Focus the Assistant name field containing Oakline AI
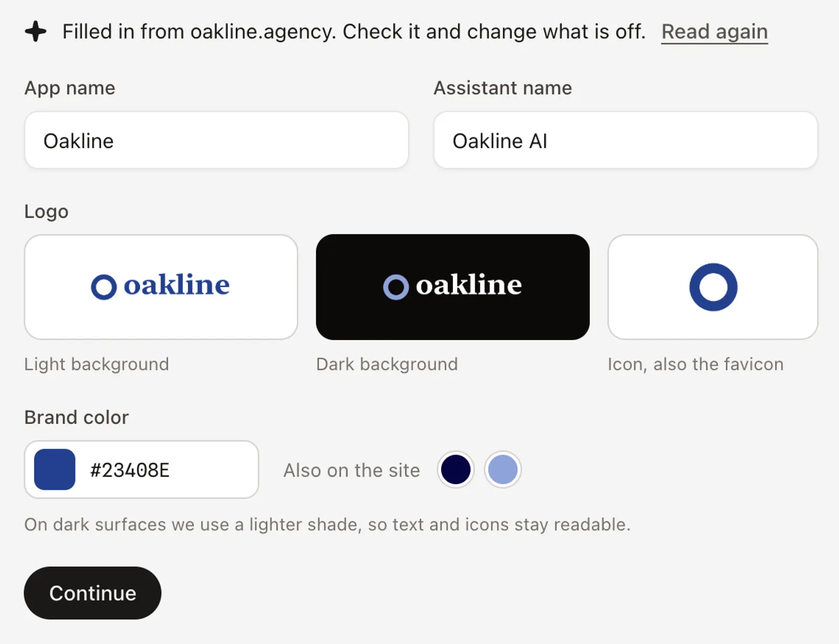Image resolution: width=839 pixels, height=644 pixels. click(x=626, y=140)
